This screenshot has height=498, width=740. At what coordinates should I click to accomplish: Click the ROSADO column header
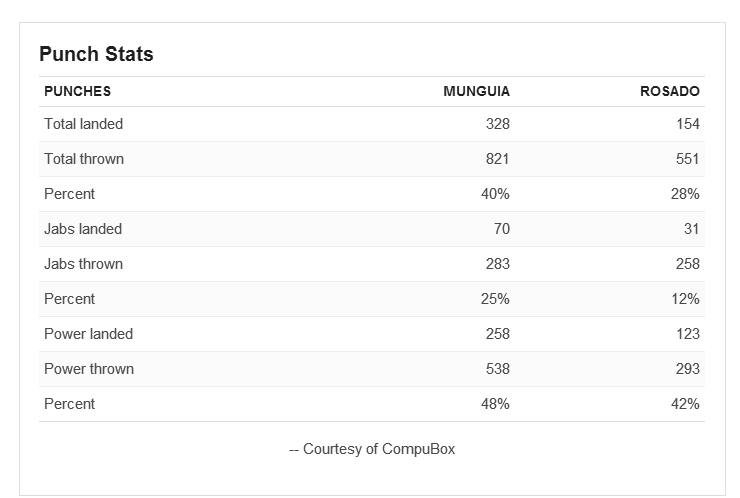pos(670,91)
